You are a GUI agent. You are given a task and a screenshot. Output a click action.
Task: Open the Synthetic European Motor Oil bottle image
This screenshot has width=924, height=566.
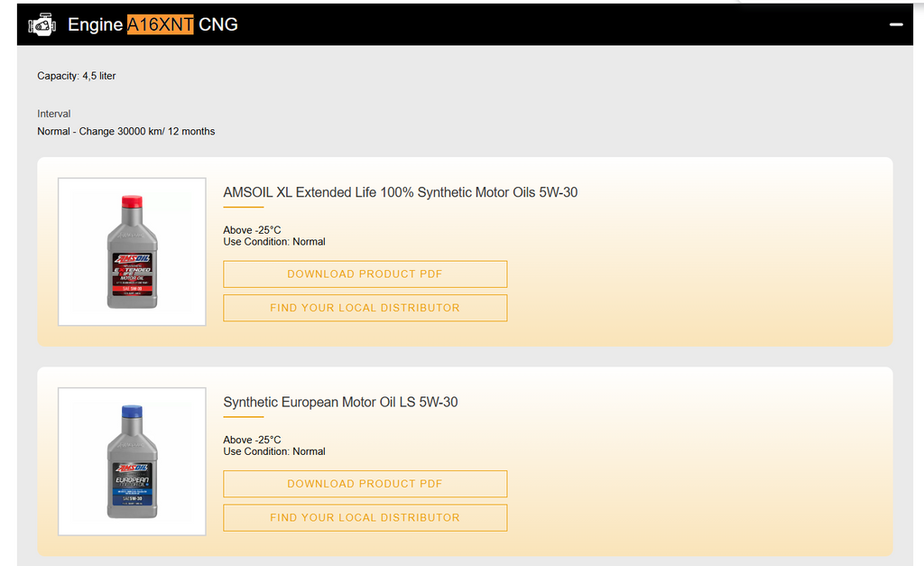click(132, 461)
